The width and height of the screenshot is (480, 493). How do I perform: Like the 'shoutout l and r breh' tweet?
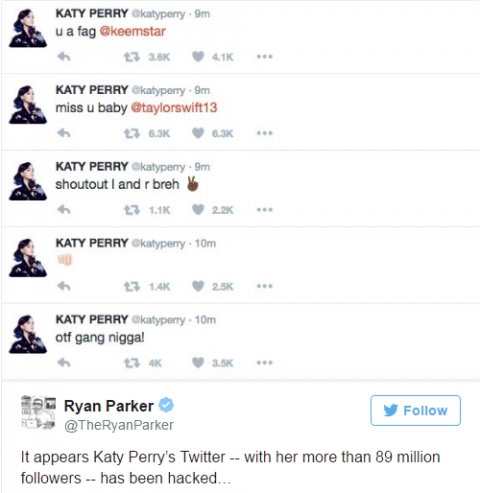(x=198, y=210)
